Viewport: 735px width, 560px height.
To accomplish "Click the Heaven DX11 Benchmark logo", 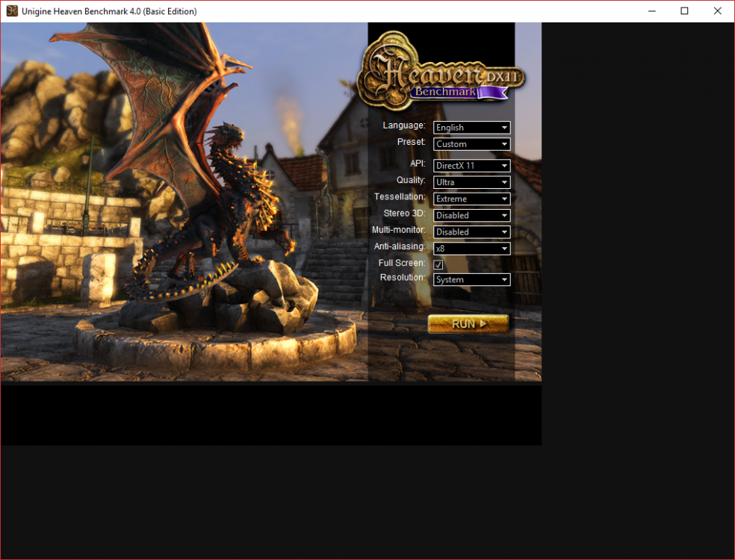I will click(x=441, y=70).
